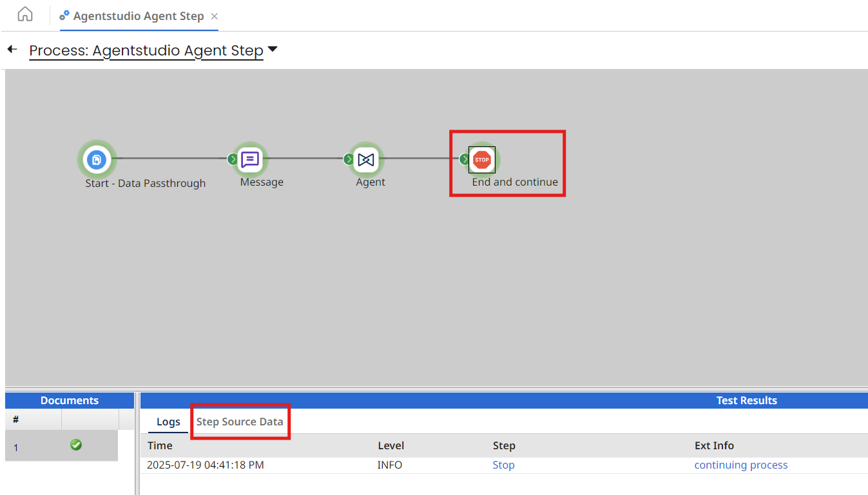Select the Logs tab in Test Results
This screenshot has height=495, width=868.
pyautogui.click(x=168, y=422)
